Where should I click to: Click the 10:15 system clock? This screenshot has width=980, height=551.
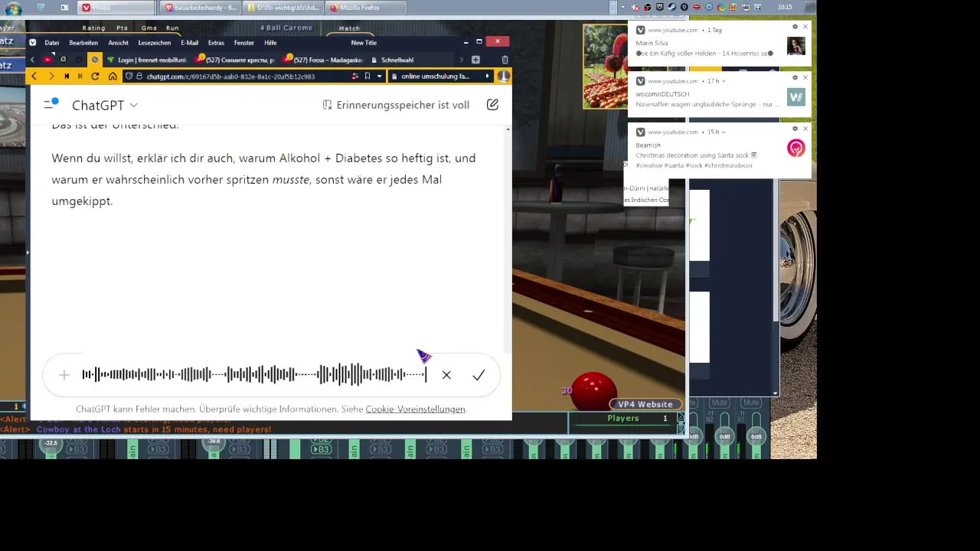pos(785,8)
